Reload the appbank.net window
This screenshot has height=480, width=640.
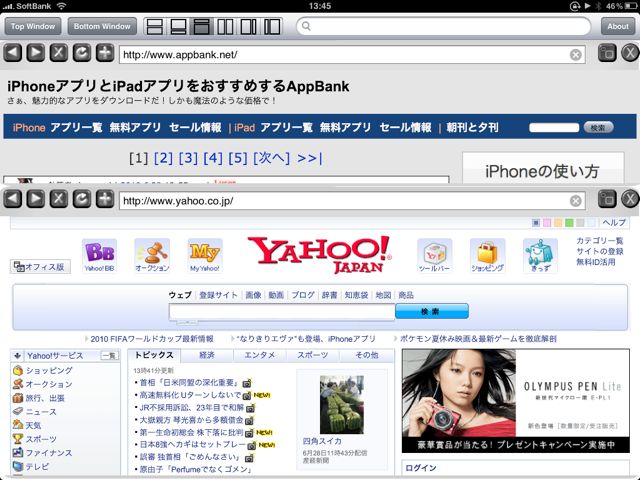tap(82, 53)
